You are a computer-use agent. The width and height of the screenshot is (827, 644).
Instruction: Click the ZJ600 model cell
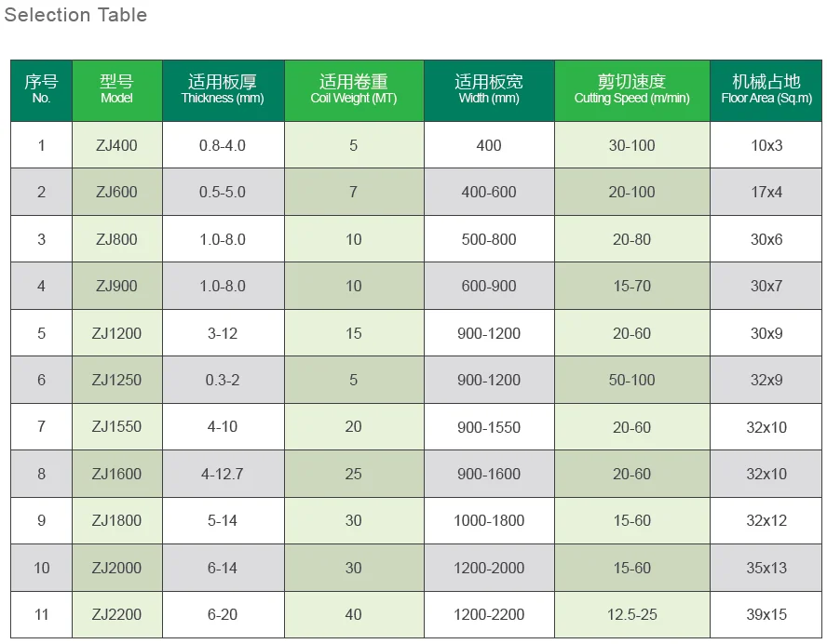(116, 192)
